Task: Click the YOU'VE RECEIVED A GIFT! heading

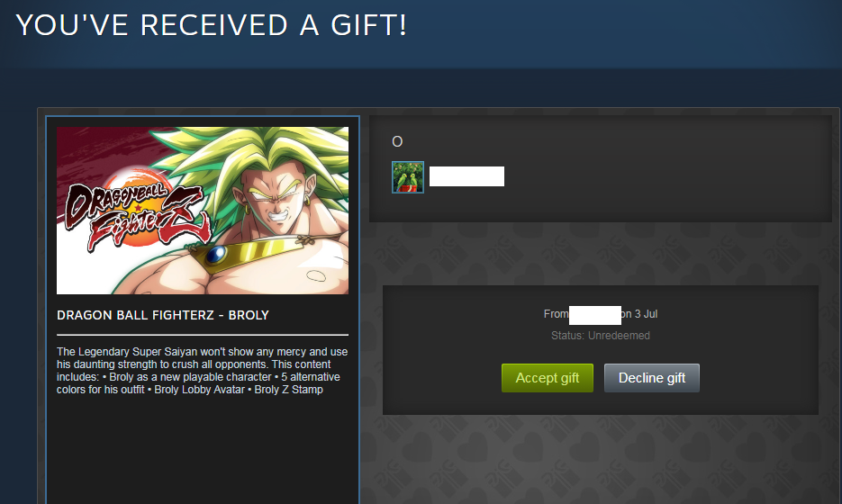Action: [212, 25]
